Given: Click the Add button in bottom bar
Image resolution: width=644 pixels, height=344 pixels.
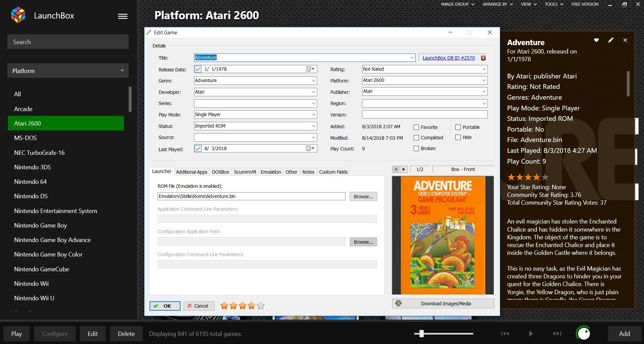Looking at the screenshot, I should [624, 334].
